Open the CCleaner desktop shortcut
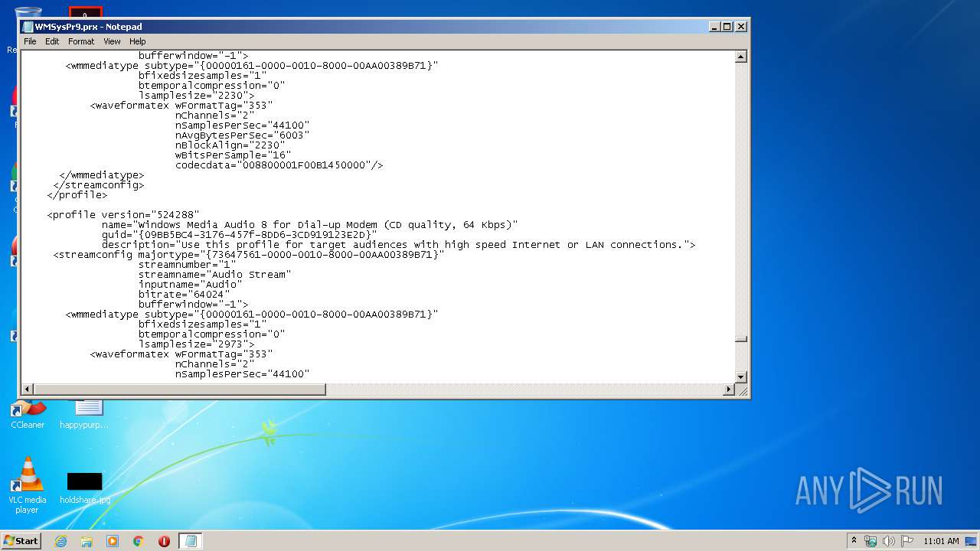The image size is (980, 551). pyautogui.click(x=28, y=414)
